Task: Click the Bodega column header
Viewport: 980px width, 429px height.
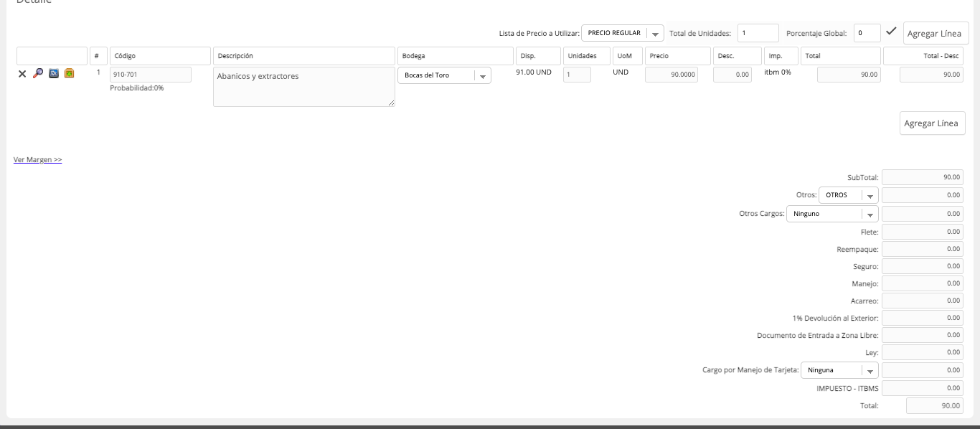Action: [x=455, y=56]
